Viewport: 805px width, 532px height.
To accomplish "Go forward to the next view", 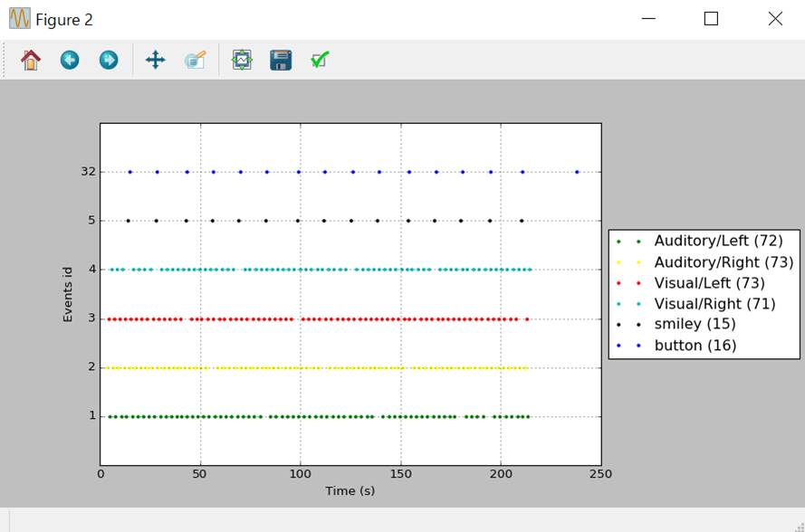I will (109, 61).
